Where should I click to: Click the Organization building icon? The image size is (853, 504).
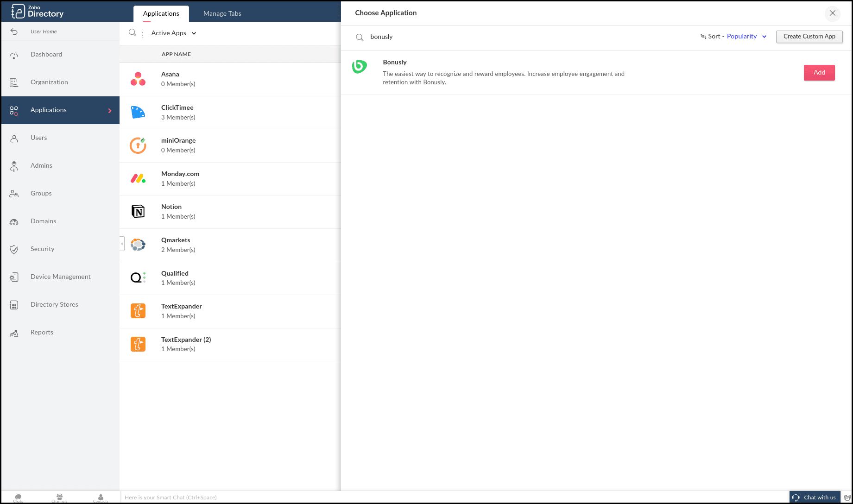click(14, 82)
